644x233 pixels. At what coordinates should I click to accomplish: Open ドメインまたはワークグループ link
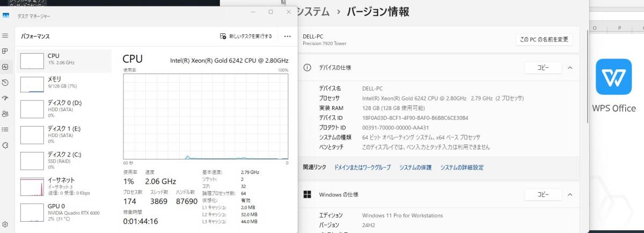362,168
